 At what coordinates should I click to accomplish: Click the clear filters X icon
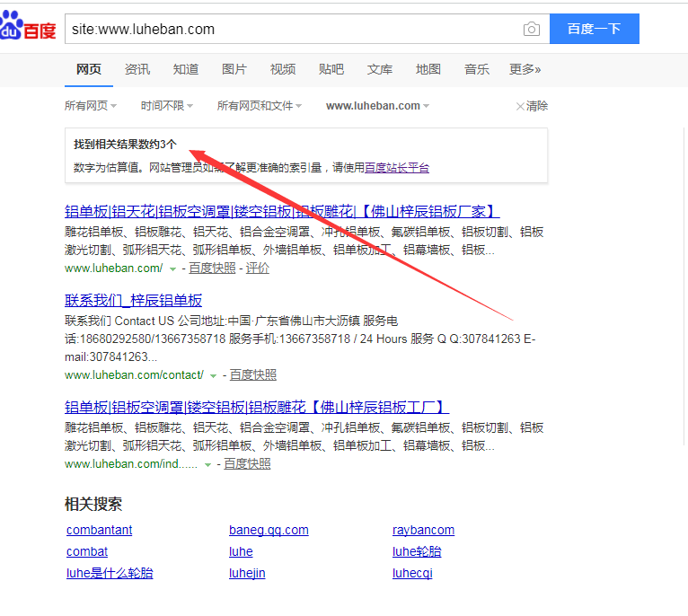click(520, 106)
